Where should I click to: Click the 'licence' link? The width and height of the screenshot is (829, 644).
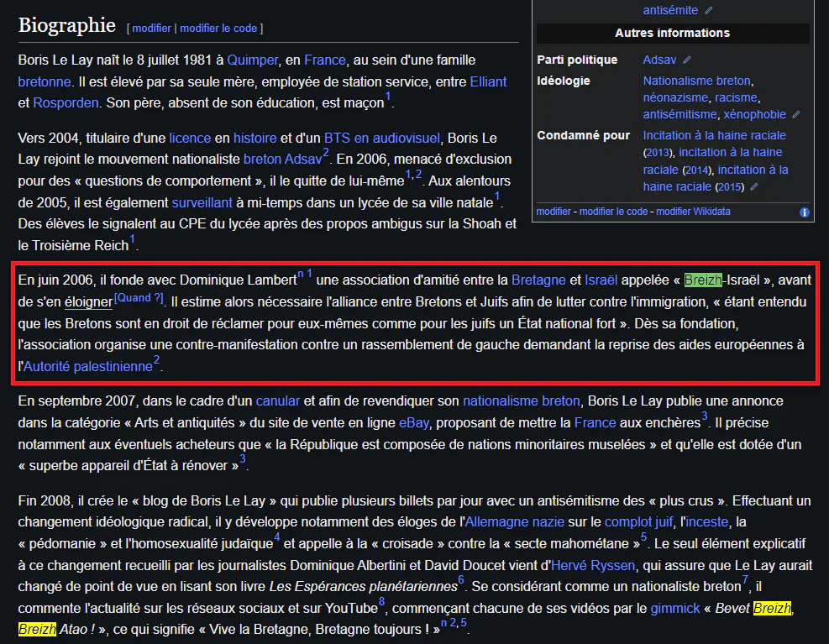pyautogui.click(x=190, y=138)
